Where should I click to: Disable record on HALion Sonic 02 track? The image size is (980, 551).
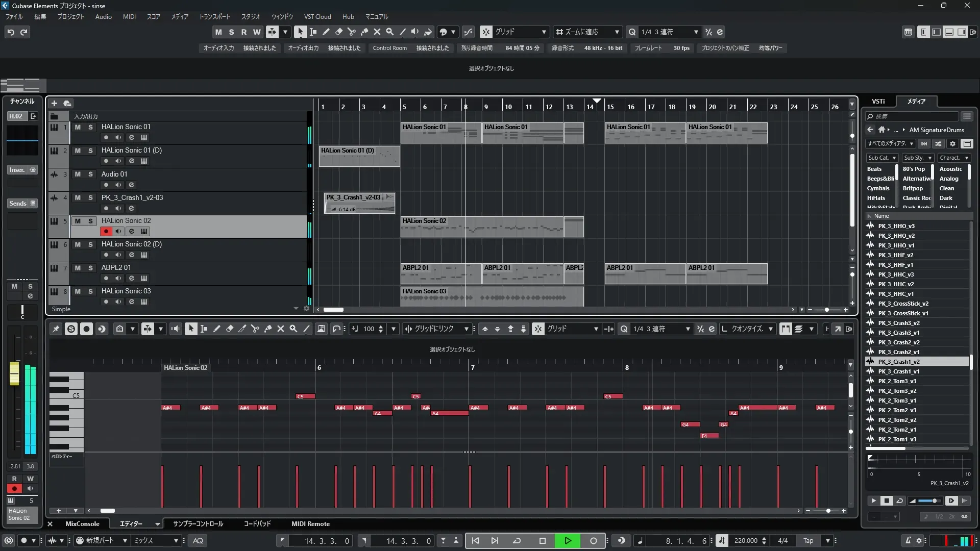106,232
